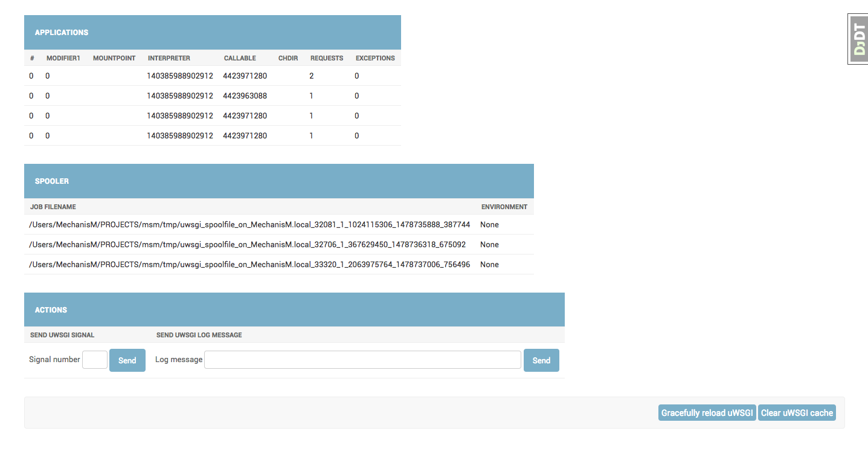This screenshot has width=868, height=454.
Task: Click the SPOOLER section header
Action: pos(279,181)
